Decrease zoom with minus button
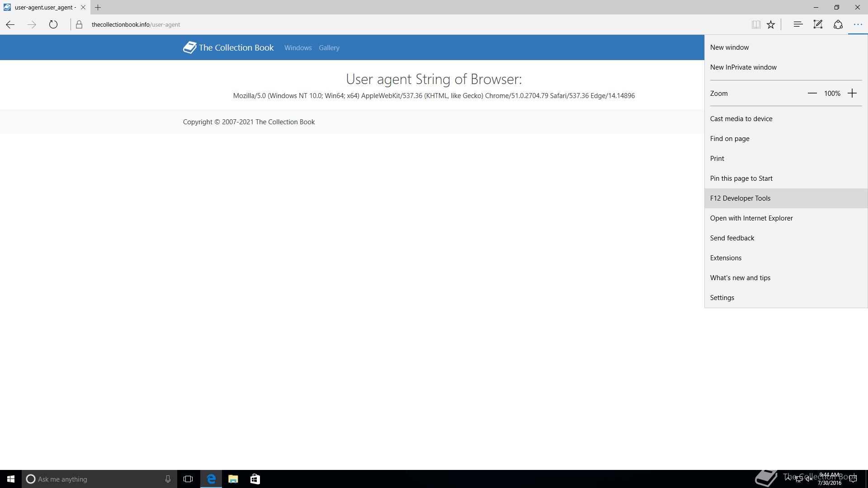The image size is (868, 488). click(812, 94)
